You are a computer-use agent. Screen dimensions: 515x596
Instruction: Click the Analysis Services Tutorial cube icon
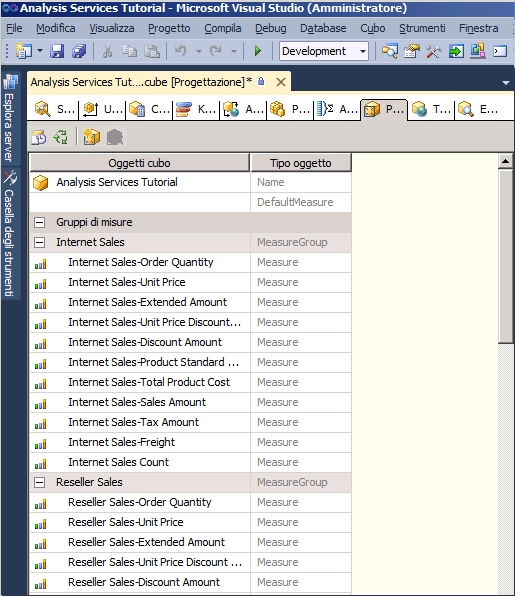pyautogui.click(x=41, y=183)
